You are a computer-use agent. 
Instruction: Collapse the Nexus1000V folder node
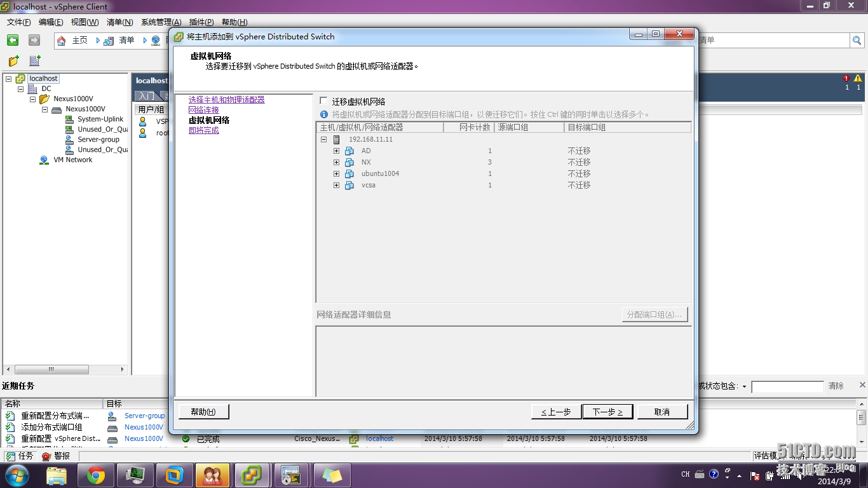coord(32,99)
